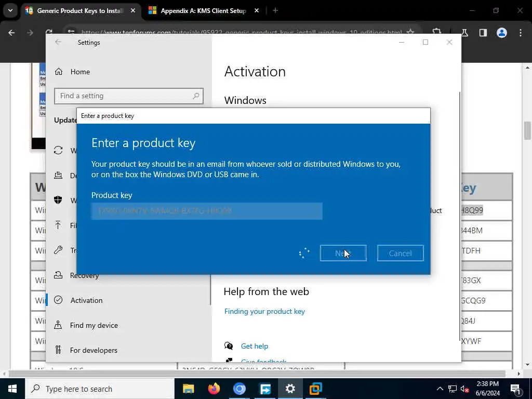Click Chrome back navigation arrow

11,33
